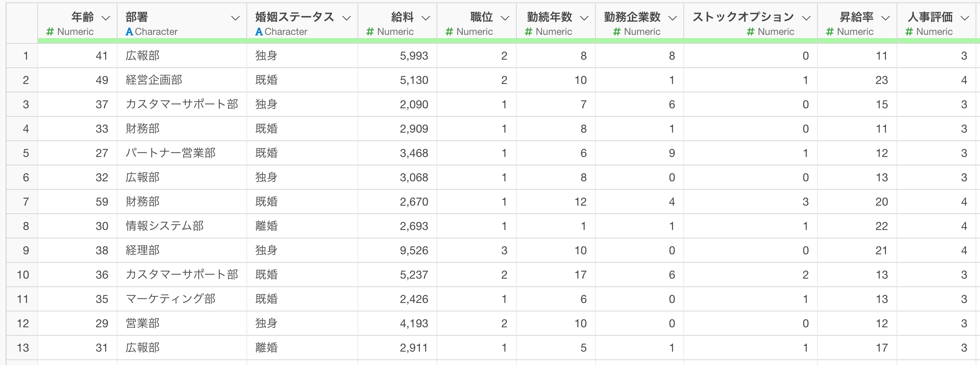Click the numeric type icon under 勤続年数
The image size is (980, 365).
(528, 32)
